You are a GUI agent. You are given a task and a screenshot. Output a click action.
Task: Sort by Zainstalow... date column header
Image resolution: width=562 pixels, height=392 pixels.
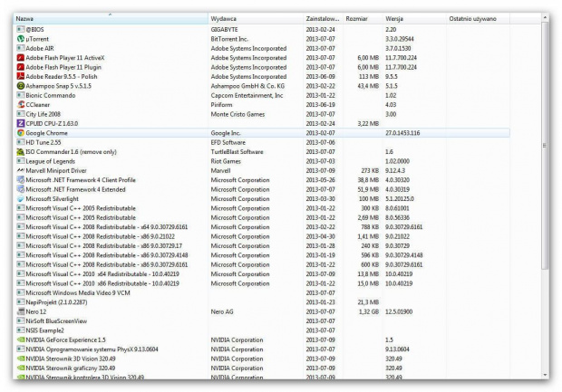[x=323, y=19]
